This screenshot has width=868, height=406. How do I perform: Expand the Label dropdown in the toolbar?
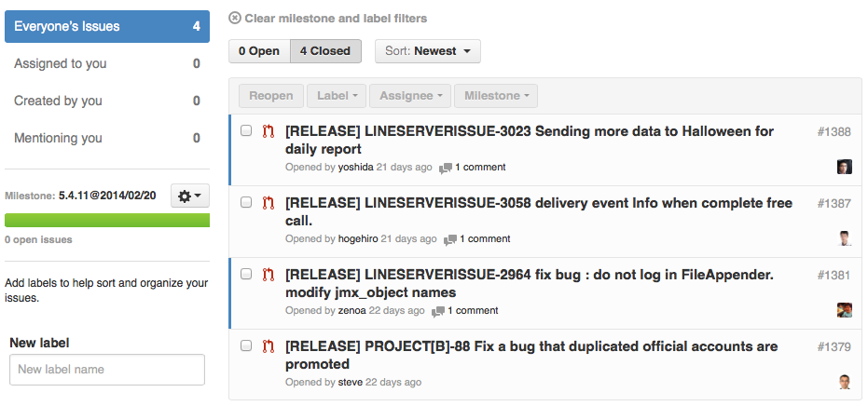338,96
